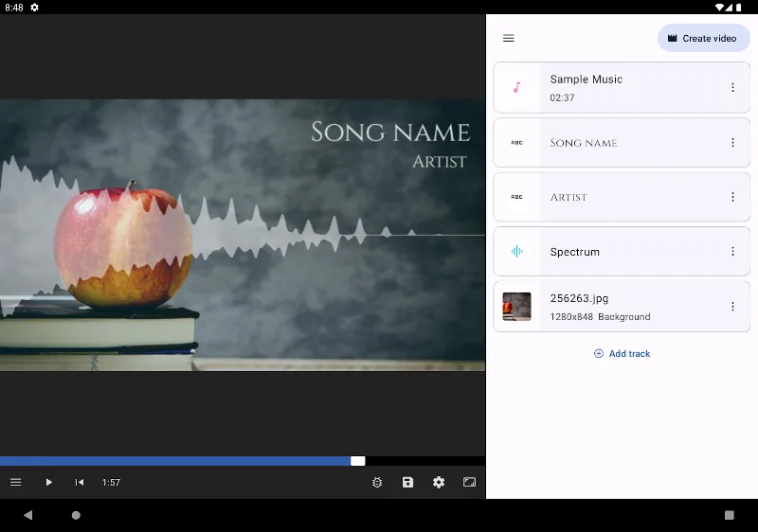The image size is (758, 532).
Task: Click the plus circle icon beside Add track
Action: [599, 354]
